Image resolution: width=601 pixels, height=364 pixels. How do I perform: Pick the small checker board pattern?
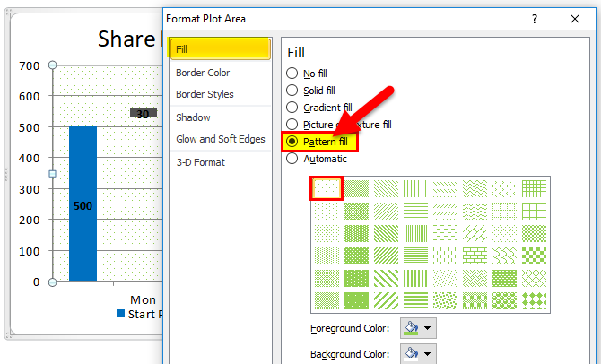(534, 233)
